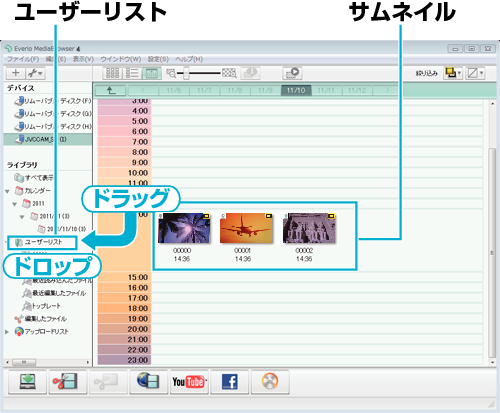Open the yellow filter type dropdown
This screenshot has width=500, height=413.
453,73
